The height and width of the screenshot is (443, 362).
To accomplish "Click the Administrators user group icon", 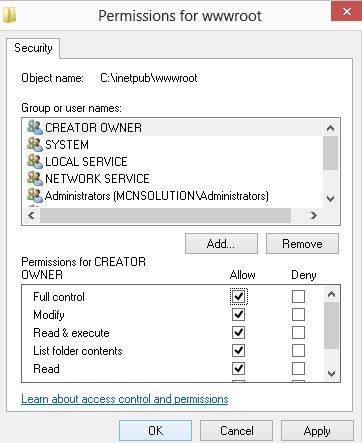I will [x=35, y=195].
